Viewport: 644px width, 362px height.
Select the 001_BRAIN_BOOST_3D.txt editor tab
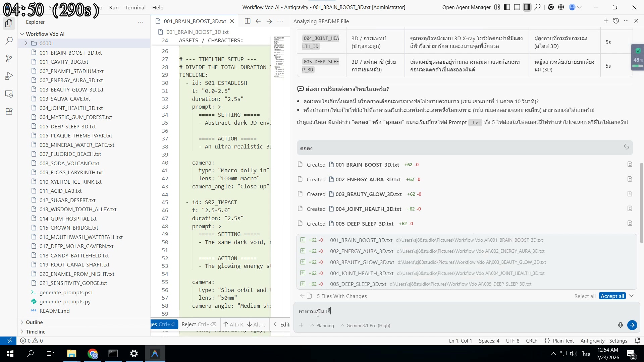click(x=194, y=21)
